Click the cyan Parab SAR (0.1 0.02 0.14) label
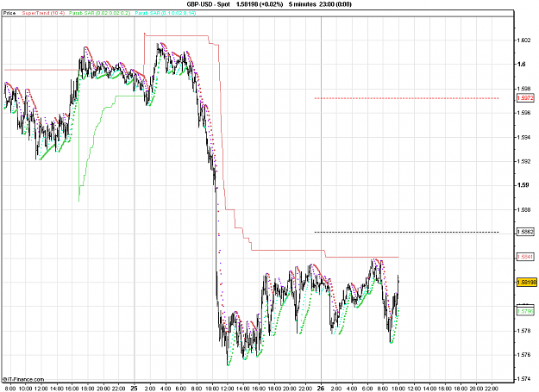539x392 pixels. tap(166, 13)
